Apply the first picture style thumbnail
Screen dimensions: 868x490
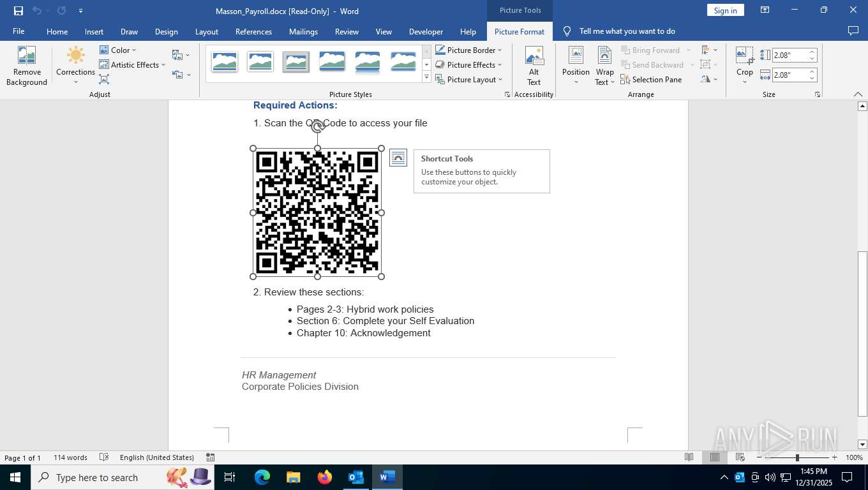[225, 62]
